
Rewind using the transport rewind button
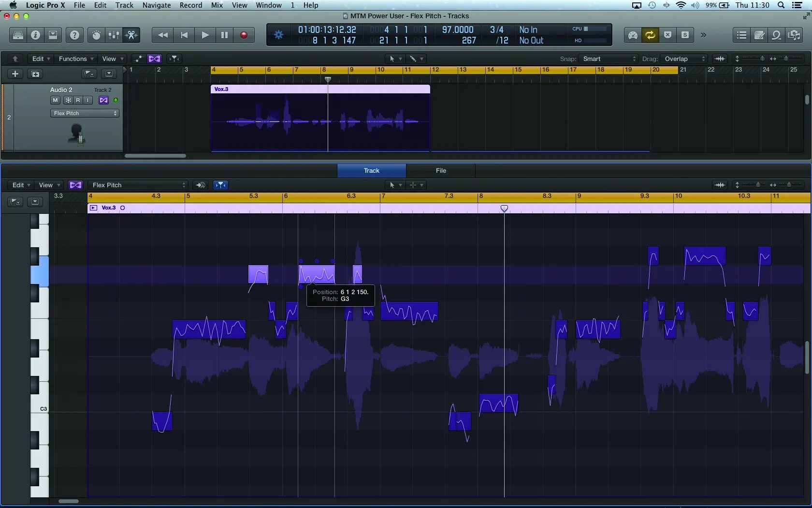point(163,35)
